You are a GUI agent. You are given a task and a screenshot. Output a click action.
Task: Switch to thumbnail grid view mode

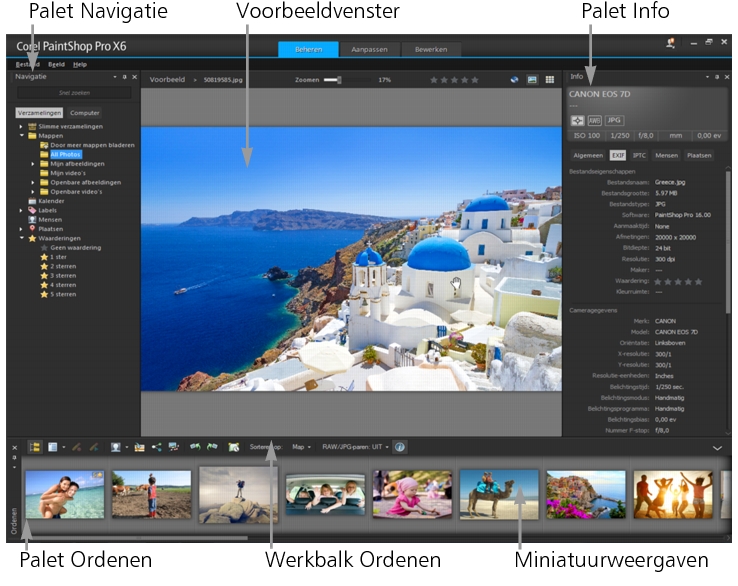click(x=550, y=78)
